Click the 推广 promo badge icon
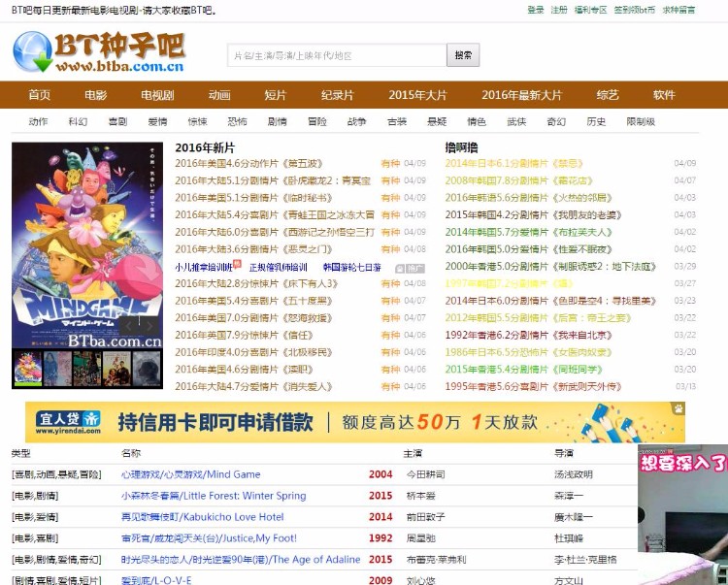This screenshot has width=728, height=585. 410,268
